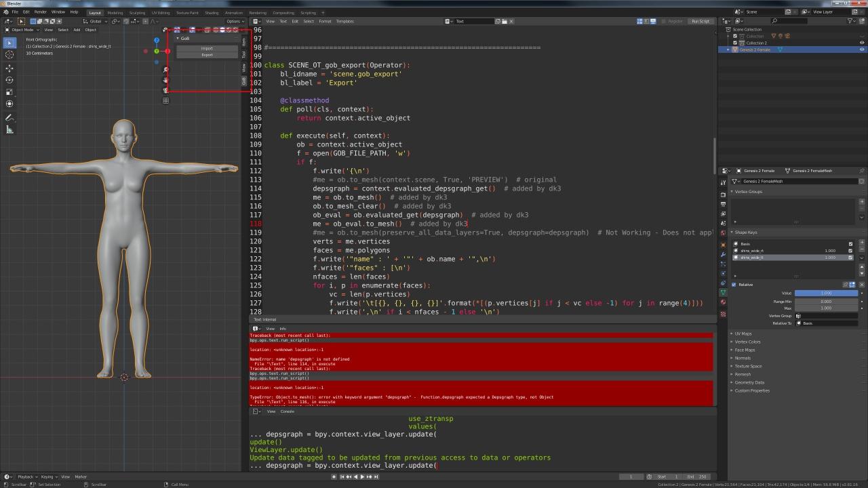Toggle the Relative shape keys checkbox

click(x=734, y=285)
